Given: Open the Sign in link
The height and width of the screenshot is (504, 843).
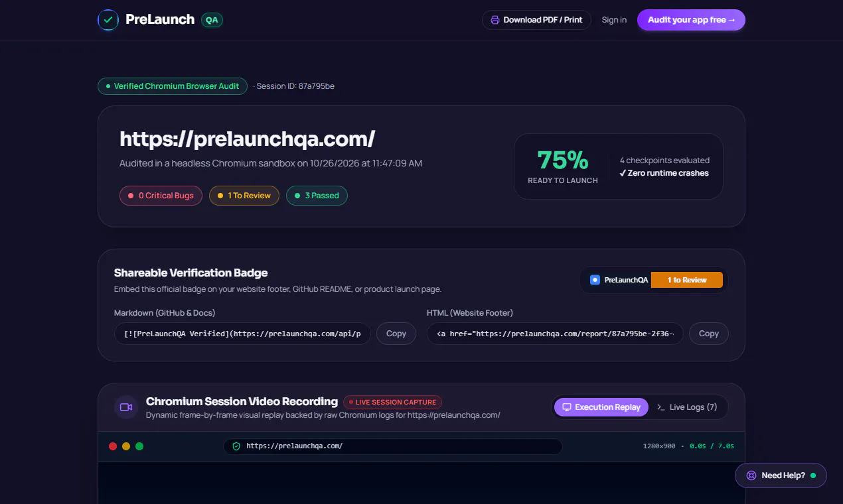Looking at the screenshot, I should pos(614,20).
